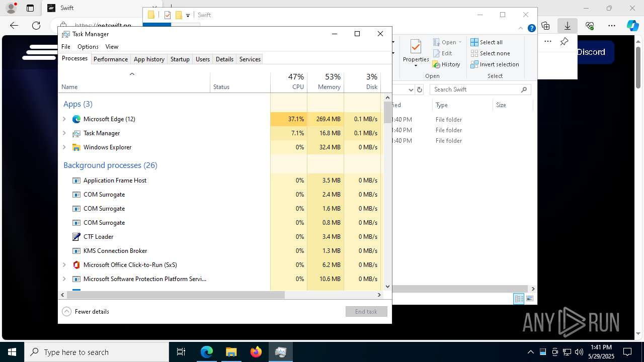Expand Microsoft Office Click-to-Run (SxS) row

(64, 265)
